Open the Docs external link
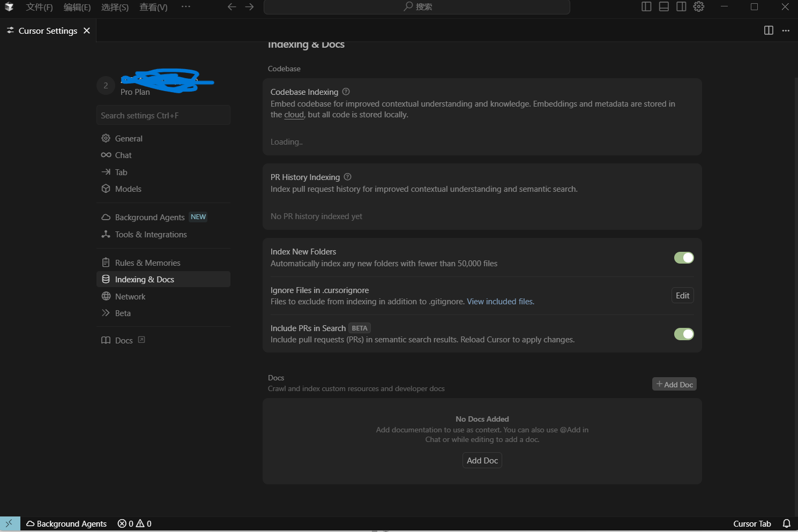The height and width of the screenshot is (532, 798). click(x=163, y=340)
